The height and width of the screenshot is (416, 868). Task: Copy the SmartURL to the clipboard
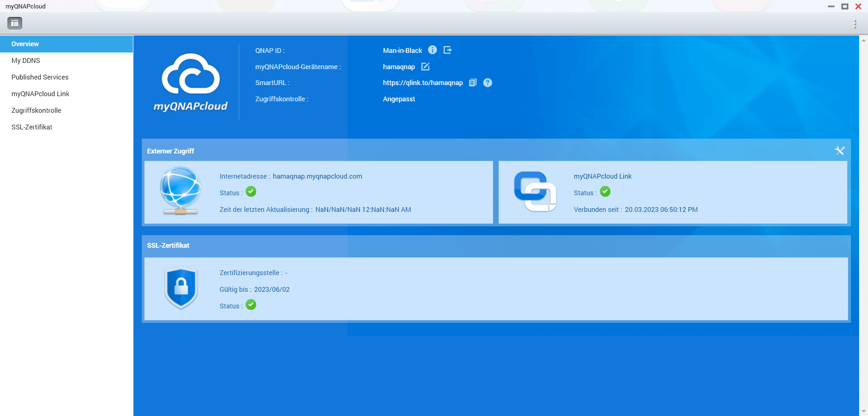click(473, 82)
